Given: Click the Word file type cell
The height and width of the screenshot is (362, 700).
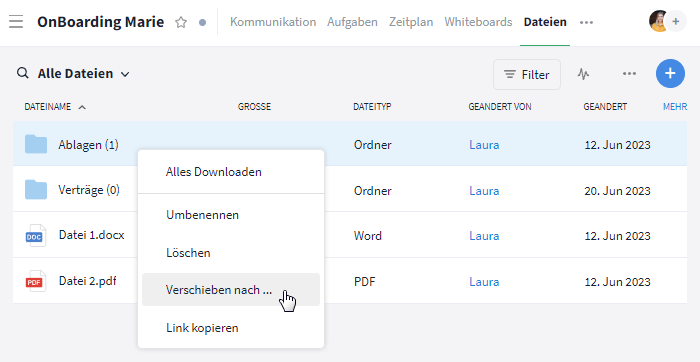Looking at the screenshot, I should click(367, 236).
